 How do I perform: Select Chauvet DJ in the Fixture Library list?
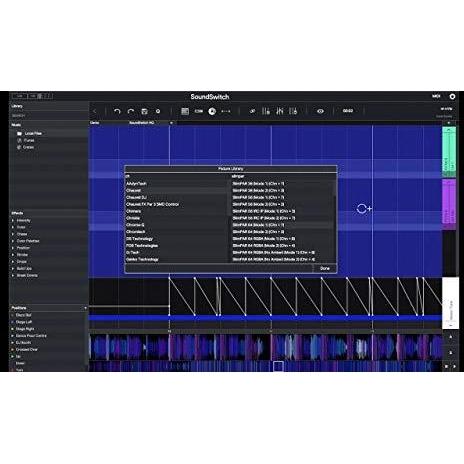pyautogui.click(x=177, y=197)
